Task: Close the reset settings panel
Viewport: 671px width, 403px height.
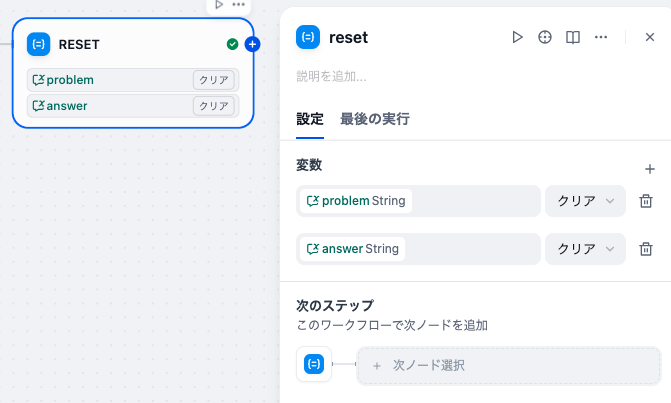Action: click(x=650, y=37)
